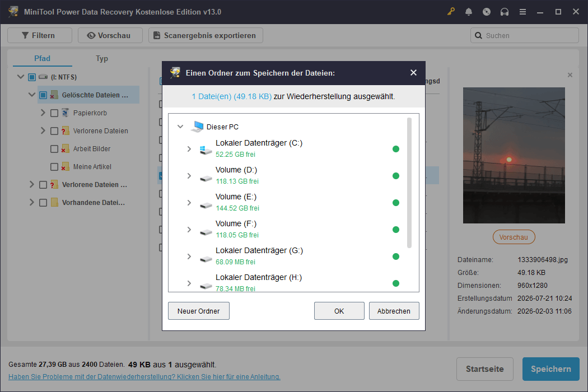The height and width of the screenshot is (392, 588).
Task: Click the file name 1333906498.jpg
Action: pos(543,260)
